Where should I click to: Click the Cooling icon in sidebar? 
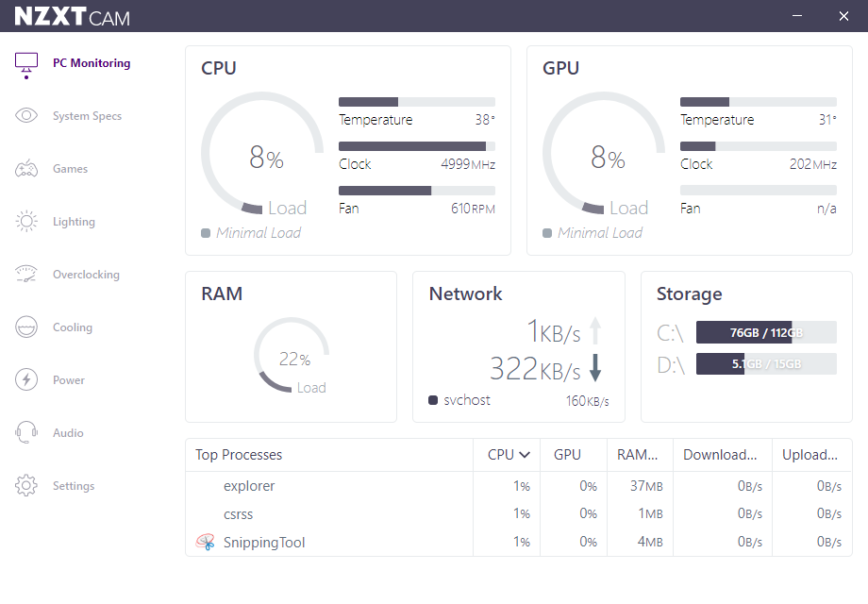26,327
